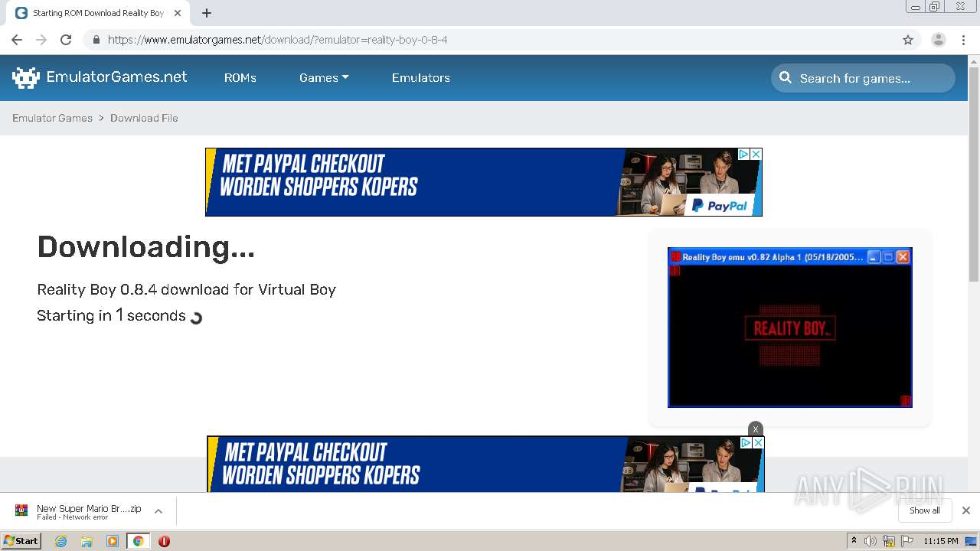Close the top PayPal ad X
This screenshot has height=551, width=980.
pyautogui.click(x=756, y=154)
